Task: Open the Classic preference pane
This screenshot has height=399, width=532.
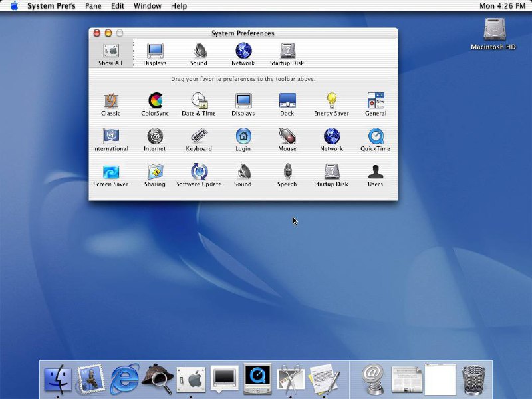Action: (x=110, y=104)
